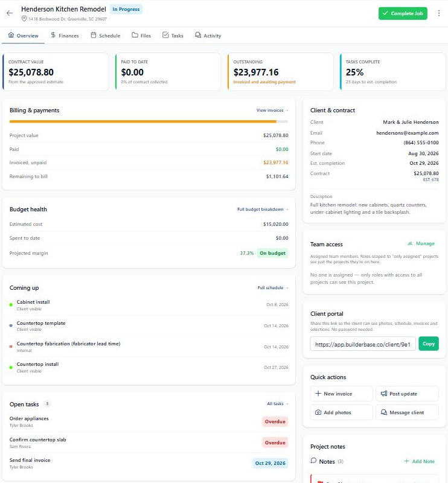Open Full budget breakdown link

coord(263,209)
